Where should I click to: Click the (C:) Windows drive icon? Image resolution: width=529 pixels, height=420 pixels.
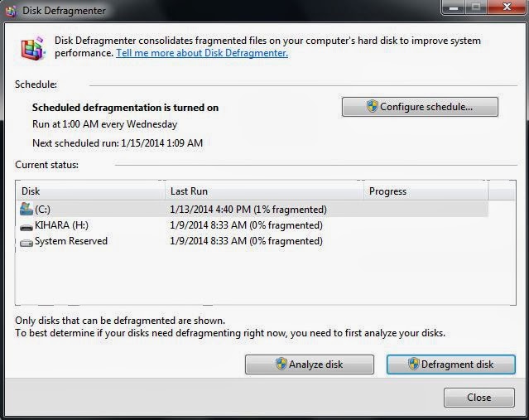coord(26,210)
